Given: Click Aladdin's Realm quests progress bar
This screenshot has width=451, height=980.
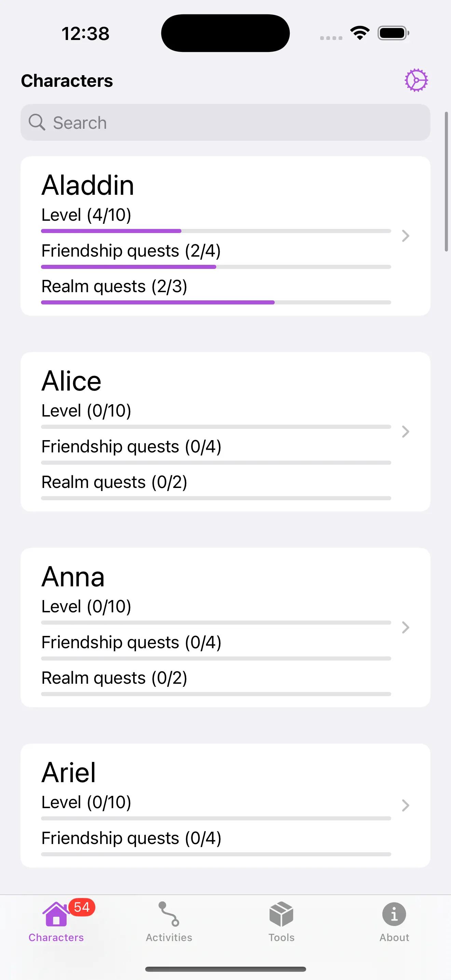Looking at the screenshot, I should [216, 302].
